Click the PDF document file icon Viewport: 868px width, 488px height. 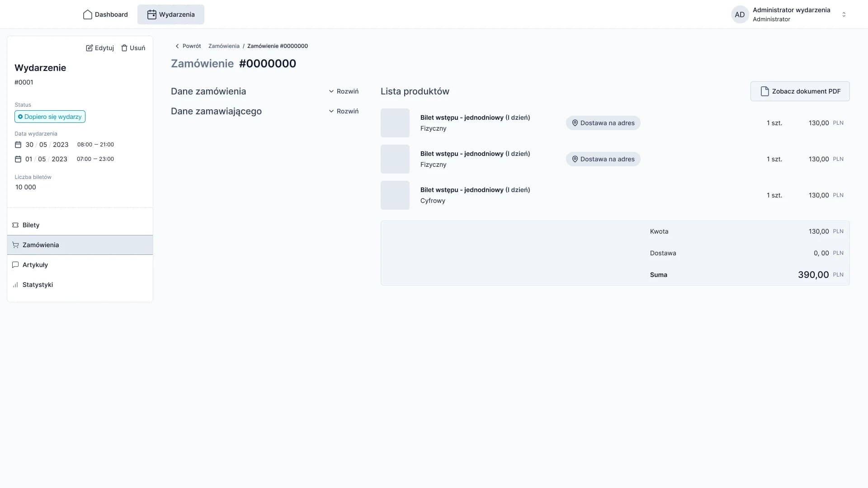764,91
